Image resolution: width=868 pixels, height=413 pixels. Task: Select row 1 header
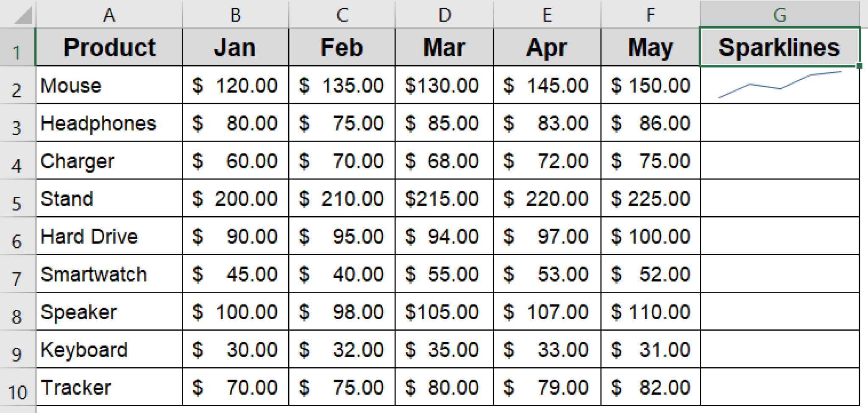17,47
